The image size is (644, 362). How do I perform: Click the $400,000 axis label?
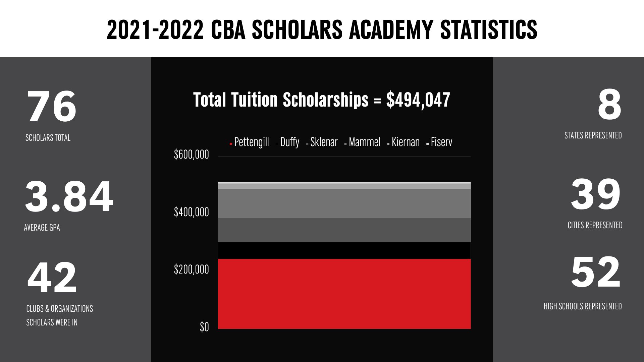tap(191, 212)
